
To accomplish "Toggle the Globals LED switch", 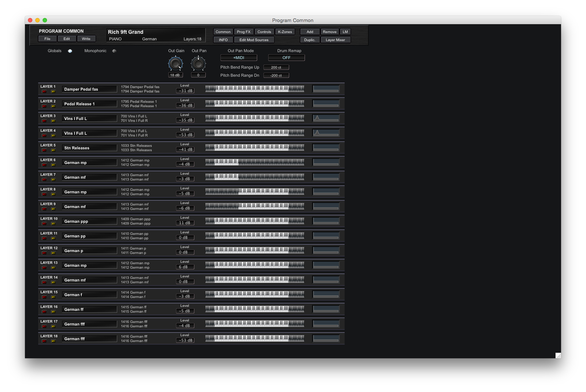I will click(x=70, y=51).
